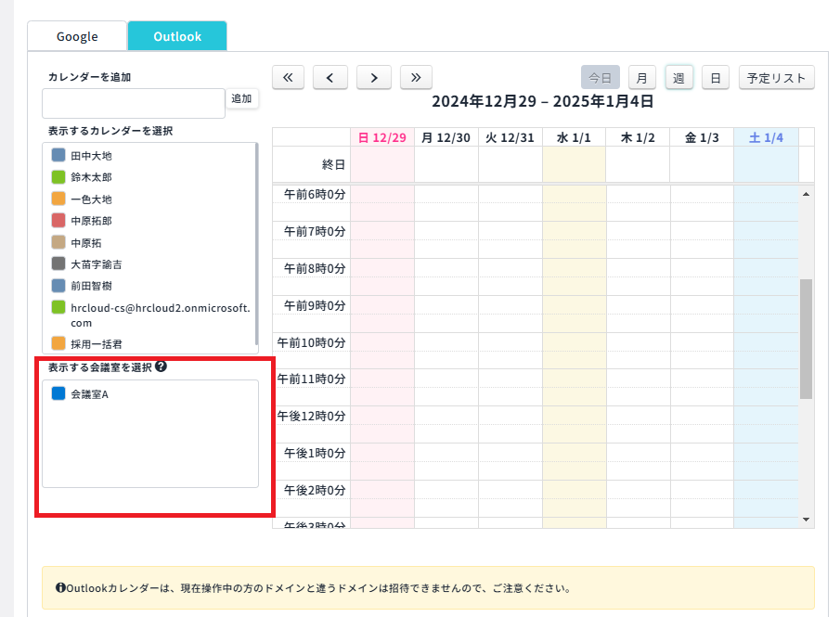Open the 予定リスト schedule list view
The height and width of the screenshot is (617, 840).
click(x=776, y=77)
